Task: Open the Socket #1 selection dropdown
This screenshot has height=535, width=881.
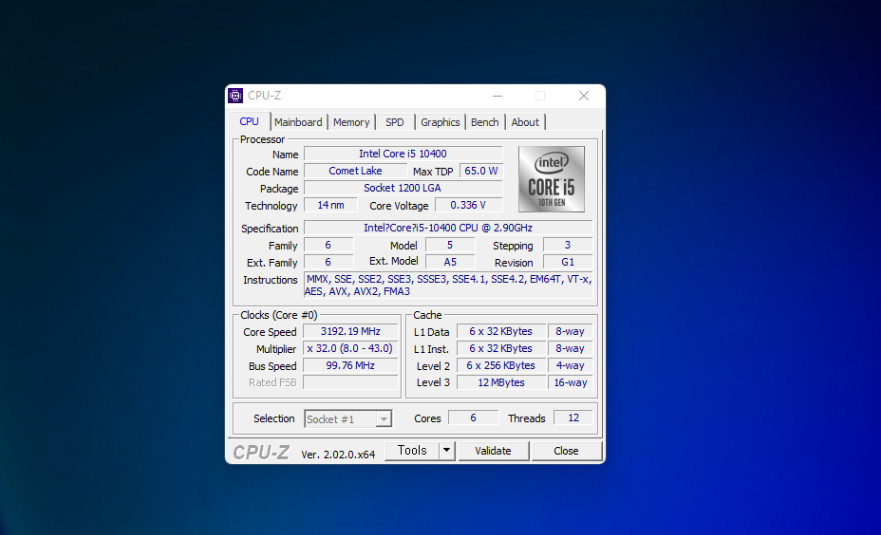Action: (x=348, y=419)
